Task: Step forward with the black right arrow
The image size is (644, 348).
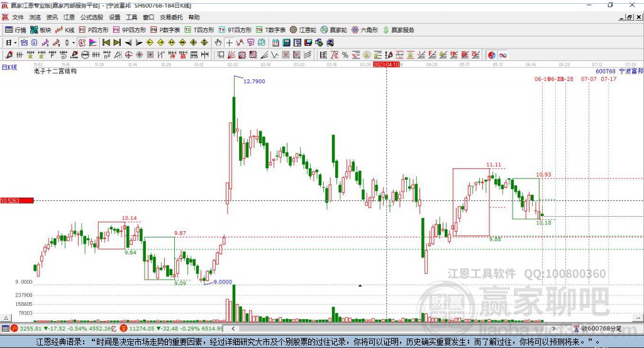Action: click(x=139, y=42)
